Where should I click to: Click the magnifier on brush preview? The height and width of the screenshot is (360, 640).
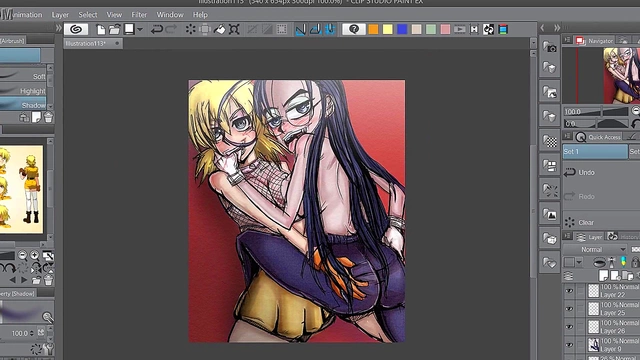[x=47, y=317]
